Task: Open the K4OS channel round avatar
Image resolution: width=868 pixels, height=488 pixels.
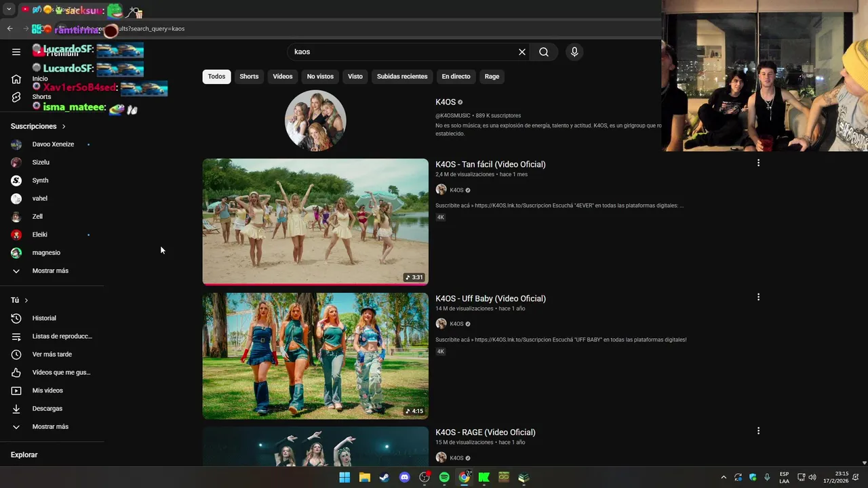Action: tap(315, 121)
